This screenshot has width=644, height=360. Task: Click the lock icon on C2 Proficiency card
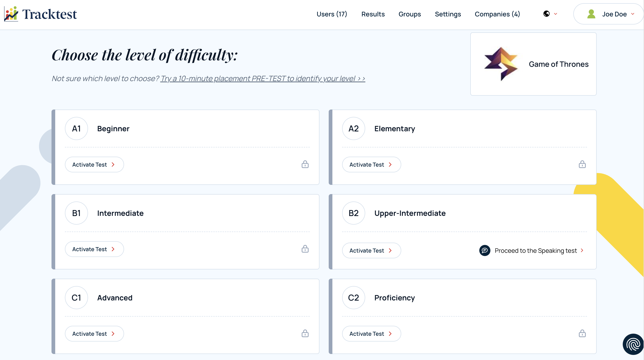coord(582,333)
